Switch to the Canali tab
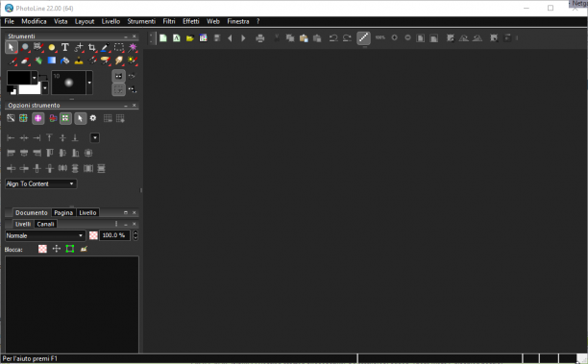This screenshot has width=588, height=364. (x=46, y=224)
